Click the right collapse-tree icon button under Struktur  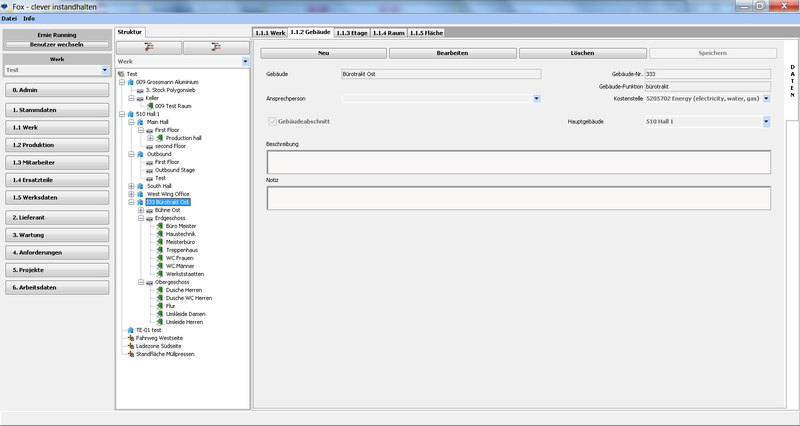[214, 47]
